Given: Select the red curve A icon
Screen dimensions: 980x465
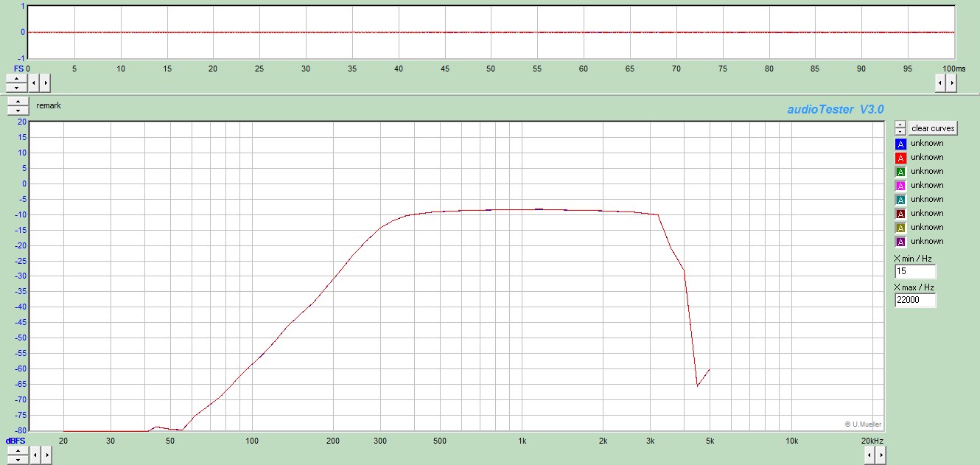Looking at the screenshot, I should (900, 158).
